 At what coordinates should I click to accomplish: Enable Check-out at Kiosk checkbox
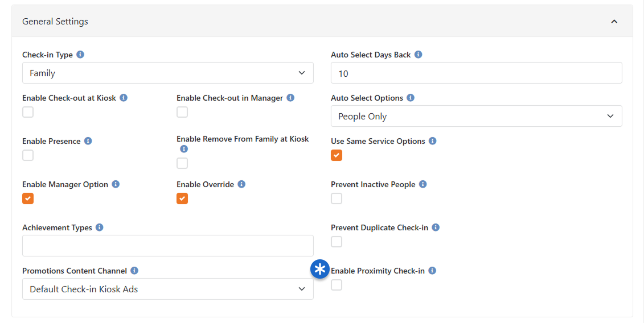(x=28, y=112)
